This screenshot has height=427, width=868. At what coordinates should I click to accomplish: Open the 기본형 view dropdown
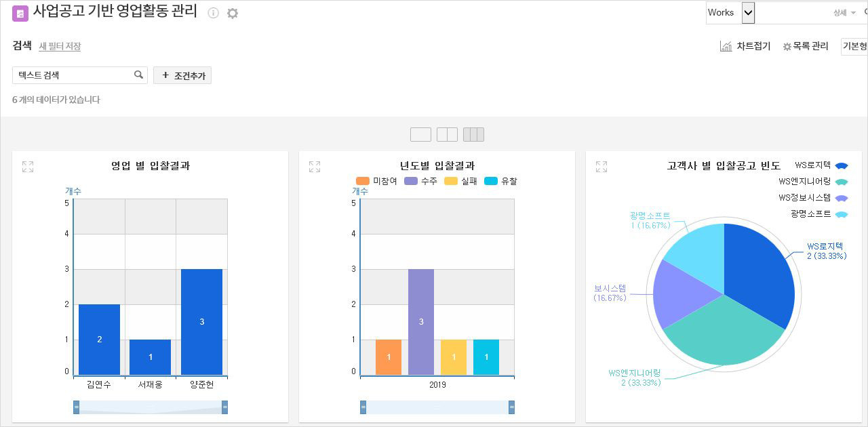[854, 46]
